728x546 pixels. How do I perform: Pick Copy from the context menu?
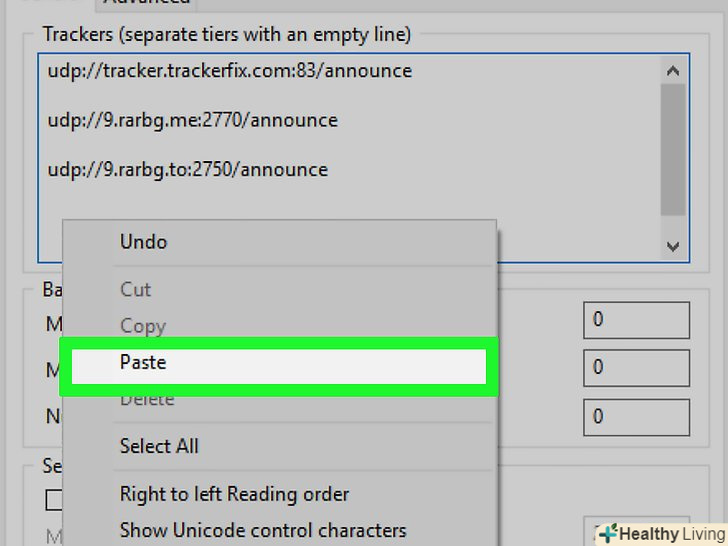[x=142, y=326]
